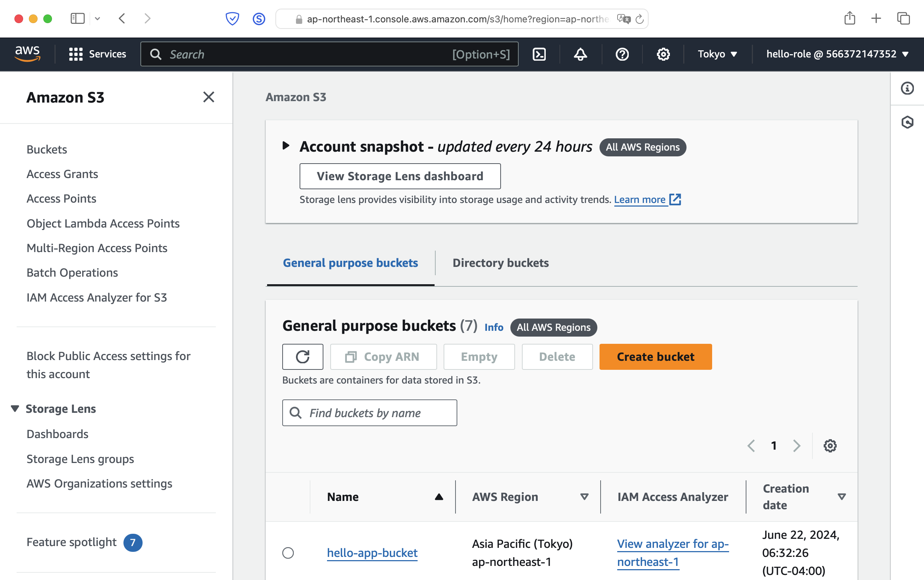Open the notifications bell
Viewport: 924px width, 580px height.
pos(580,54)
